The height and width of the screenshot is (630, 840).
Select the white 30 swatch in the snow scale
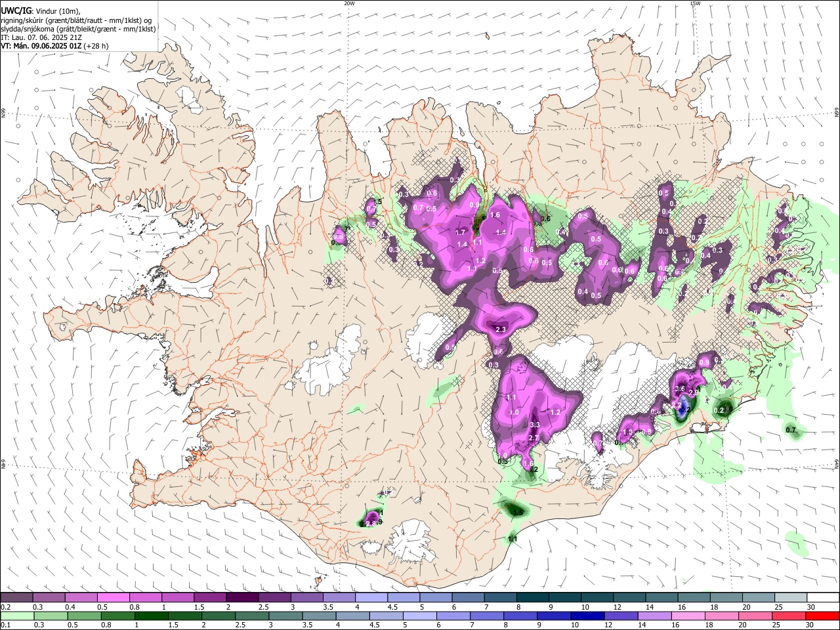[822, 598]
